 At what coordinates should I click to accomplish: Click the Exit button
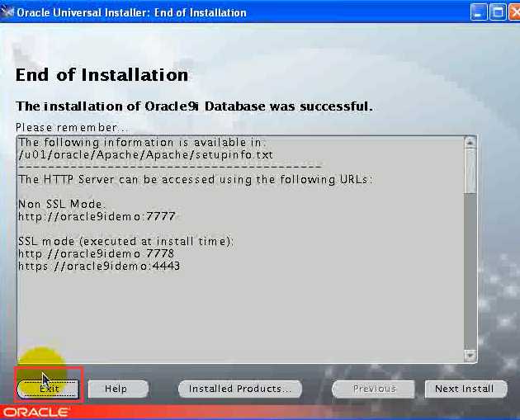click(x=48, y=389)
